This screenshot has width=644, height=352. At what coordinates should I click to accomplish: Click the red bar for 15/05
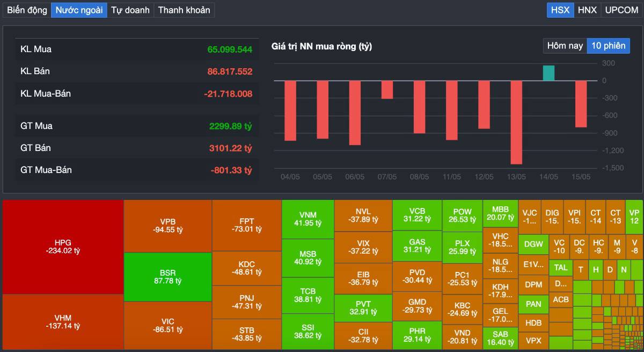581,104
